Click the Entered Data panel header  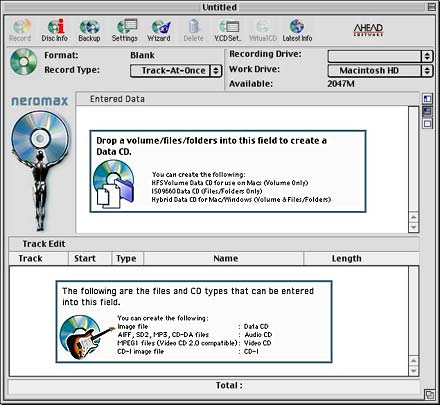click(x=247, y=99)
